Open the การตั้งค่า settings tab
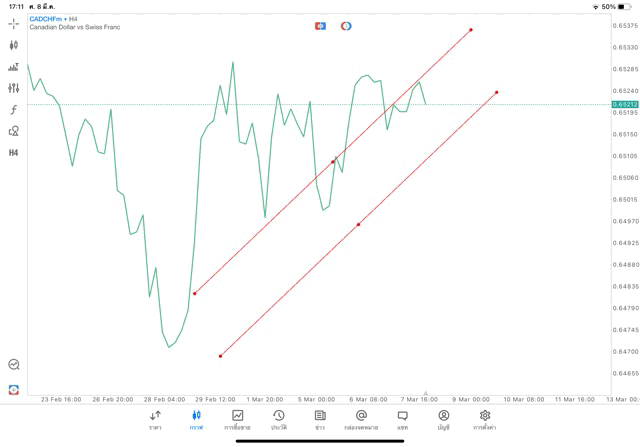 point(485,420)
